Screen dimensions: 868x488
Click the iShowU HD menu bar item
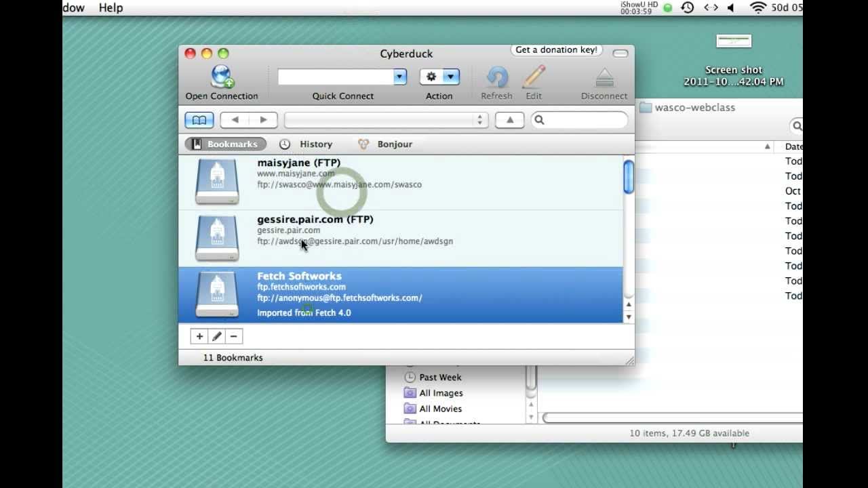coord(639,7)
